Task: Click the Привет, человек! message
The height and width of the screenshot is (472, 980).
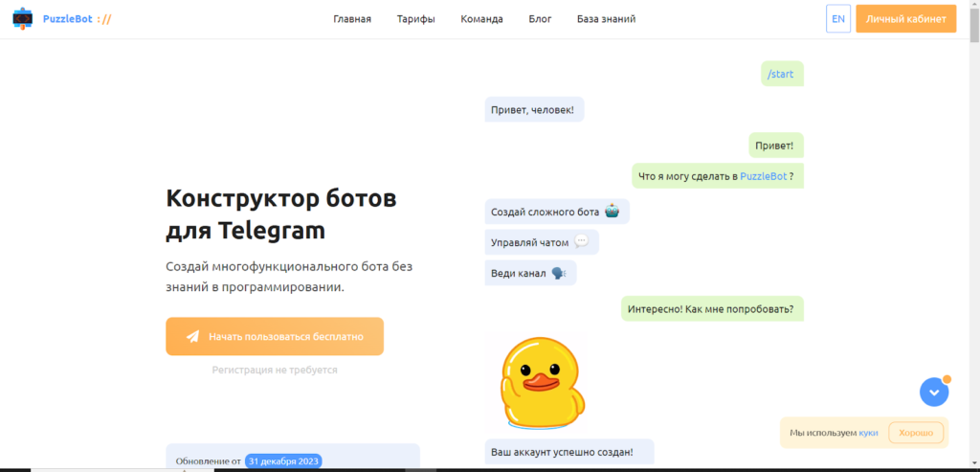Action: tap(534, 109)
